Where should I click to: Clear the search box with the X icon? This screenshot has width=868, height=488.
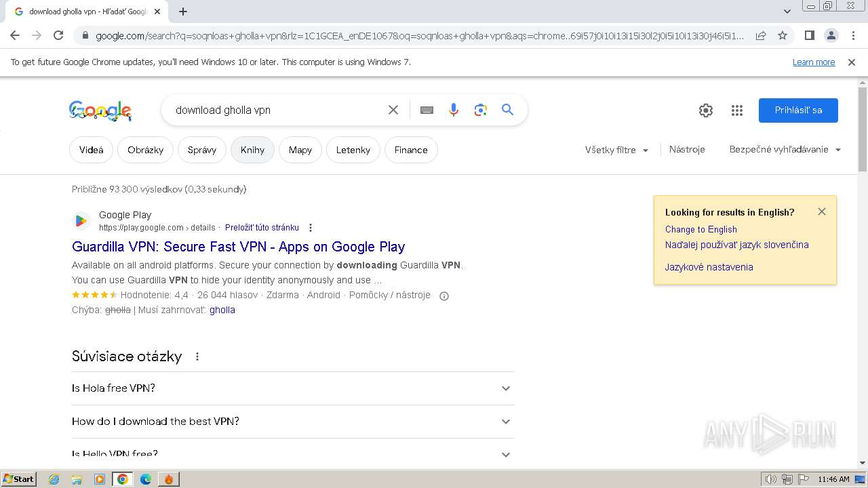[393, 110]
